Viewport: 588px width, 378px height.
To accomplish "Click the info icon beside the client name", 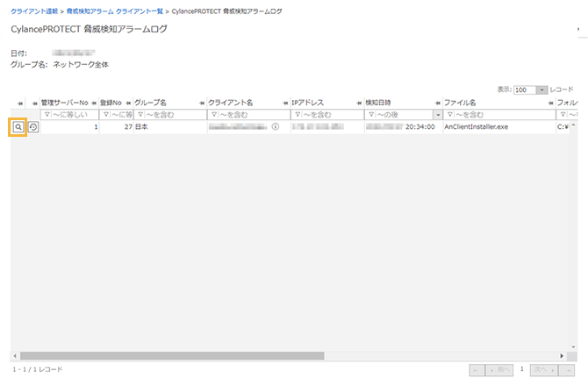I will coord(275,127).
